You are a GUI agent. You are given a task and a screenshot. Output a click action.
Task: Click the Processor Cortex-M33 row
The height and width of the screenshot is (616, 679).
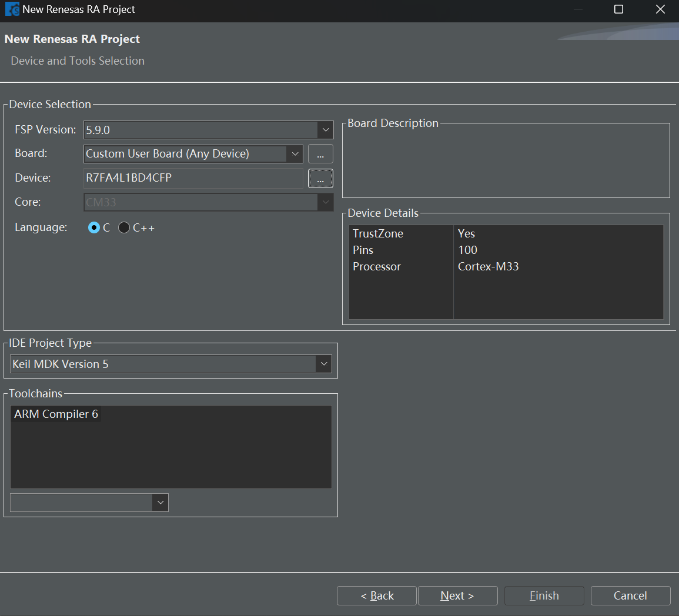tap(506, 266)
